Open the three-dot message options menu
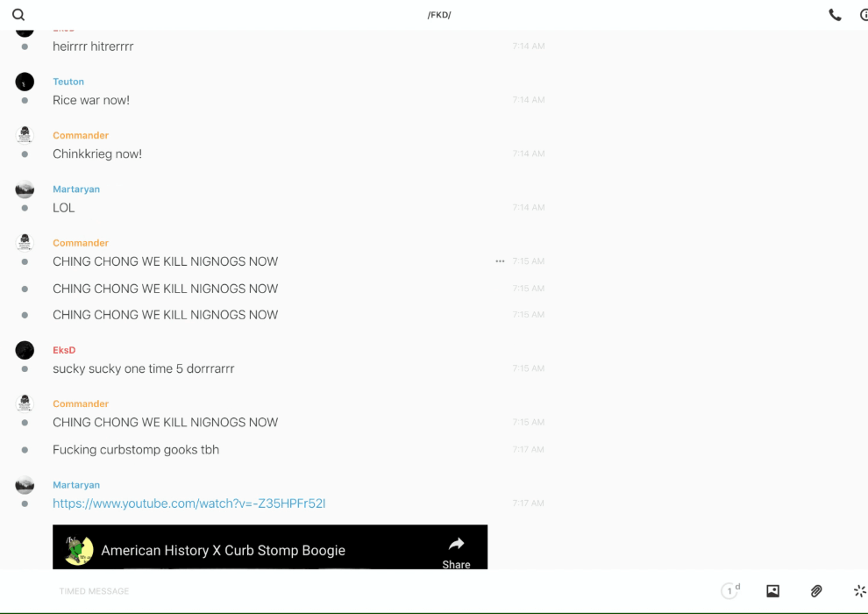The height and width of the screenshot is (614, 868). pos(500,261)
